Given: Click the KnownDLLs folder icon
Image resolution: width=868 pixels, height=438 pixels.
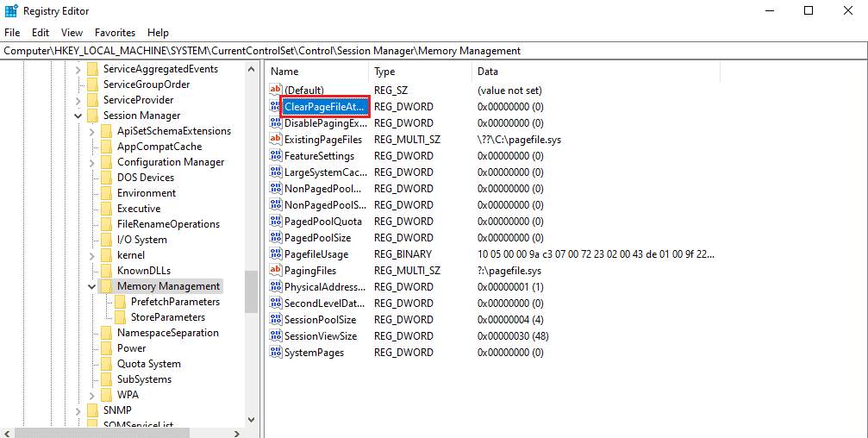Looking at the screenshot, I should pyautogui.click(x=106, y=271).
